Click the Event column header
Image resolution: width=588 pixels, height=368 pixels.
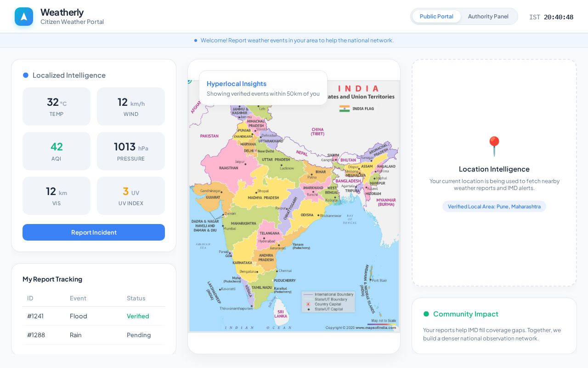point(78,298)
